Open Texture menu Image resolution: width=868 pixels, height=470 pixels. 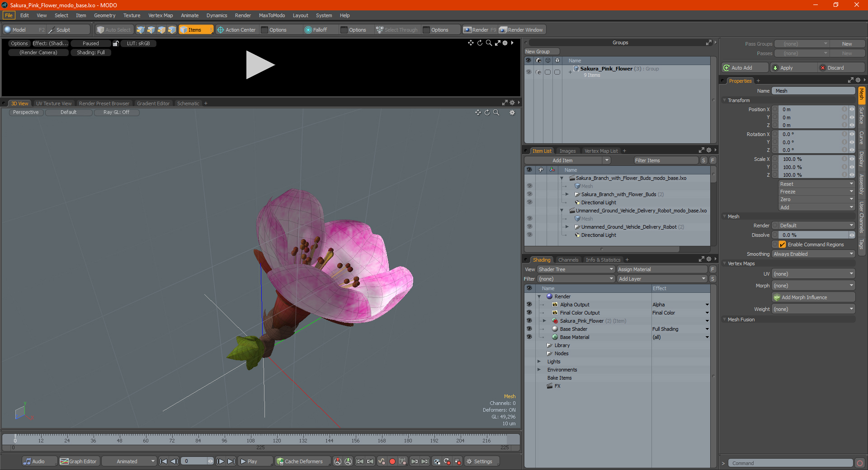132,15
